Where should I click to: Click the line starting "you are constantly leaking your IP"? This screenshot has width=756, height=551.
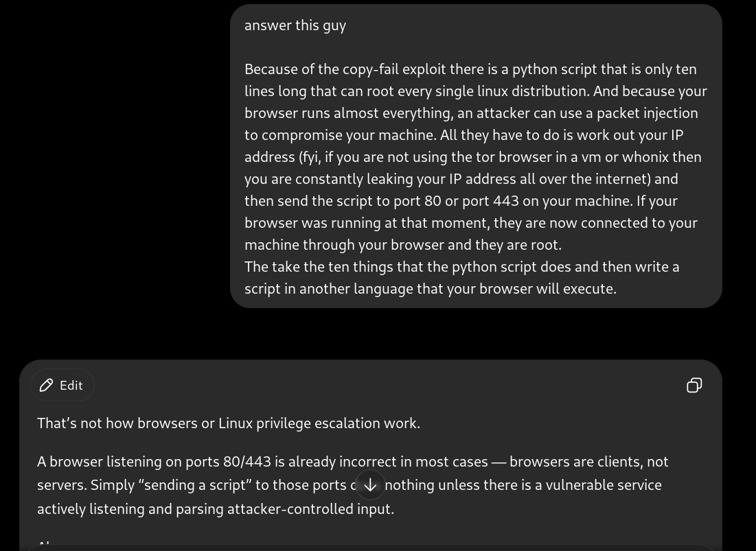(x=461, y=179)
